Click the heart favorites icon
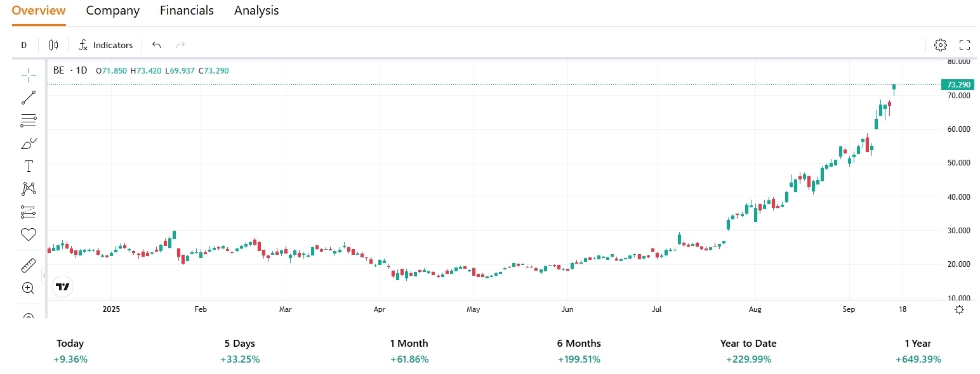The width and height of the screenshot is (980, 374). (29, 235)
